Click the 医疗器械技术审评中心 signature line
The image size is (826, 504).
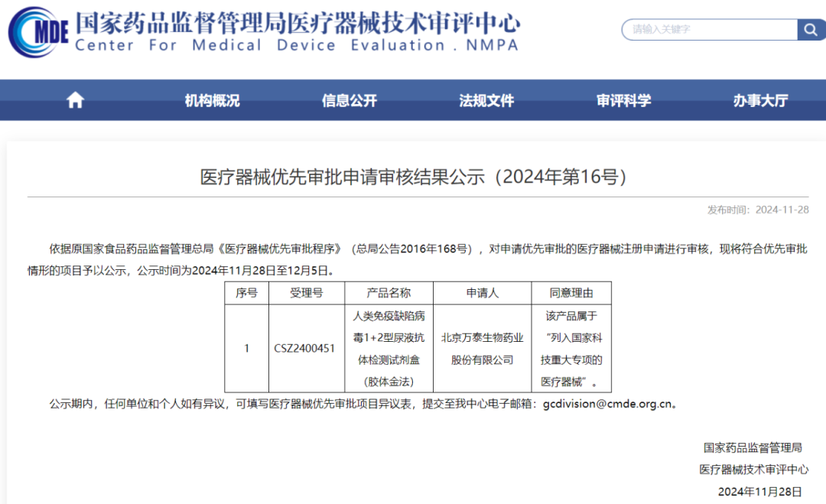click(x=753, y=470)
